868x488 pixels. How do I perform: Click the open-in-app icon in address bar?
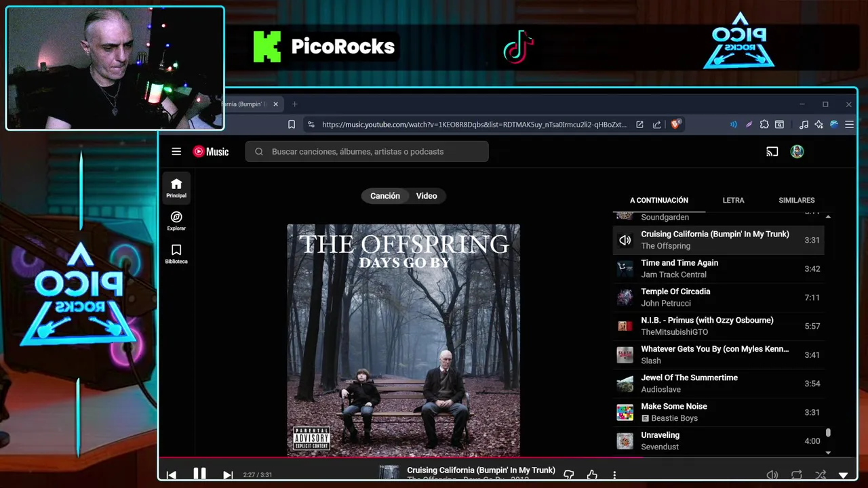pyautogui.click(x=639, y=125)
